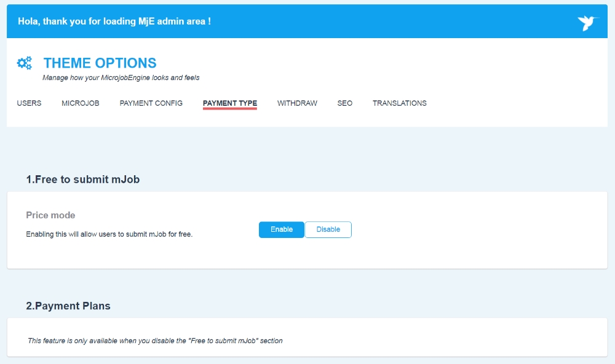Click the gears icon beside Theme Options
The width and height of the screenshot is (615, 364).
25,63
